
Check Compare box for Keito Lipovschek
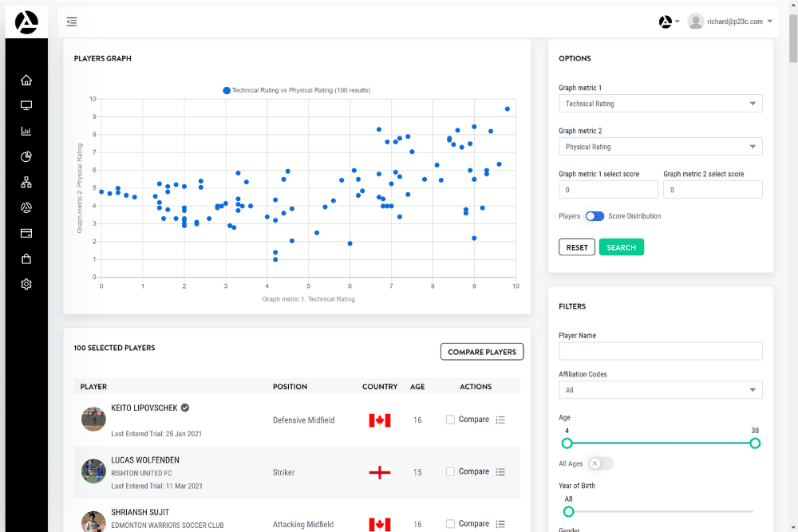[x=450, y=420]
